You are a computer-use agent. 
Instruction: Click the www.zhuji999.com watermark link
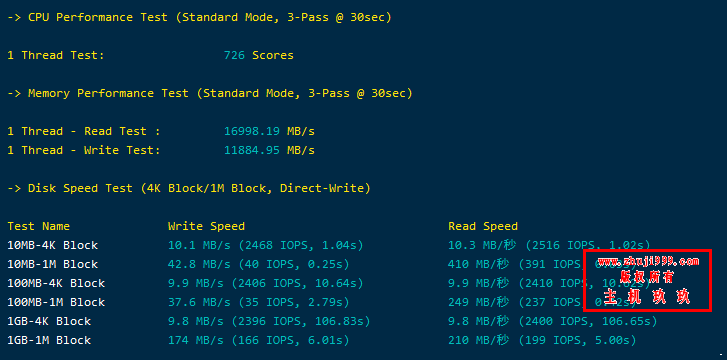click(648, 262)
